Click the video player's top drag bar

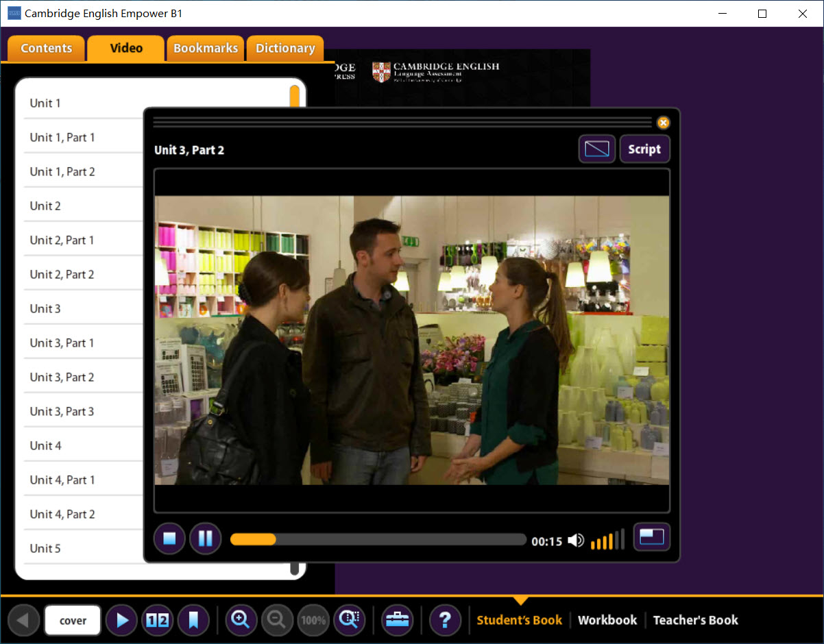402,123
